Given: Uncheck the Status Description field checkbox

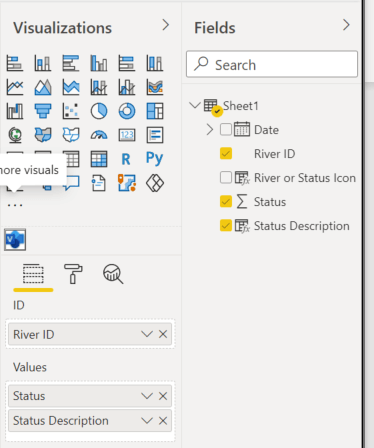Looking at the screenshot, I should click(x=226, y=225).
